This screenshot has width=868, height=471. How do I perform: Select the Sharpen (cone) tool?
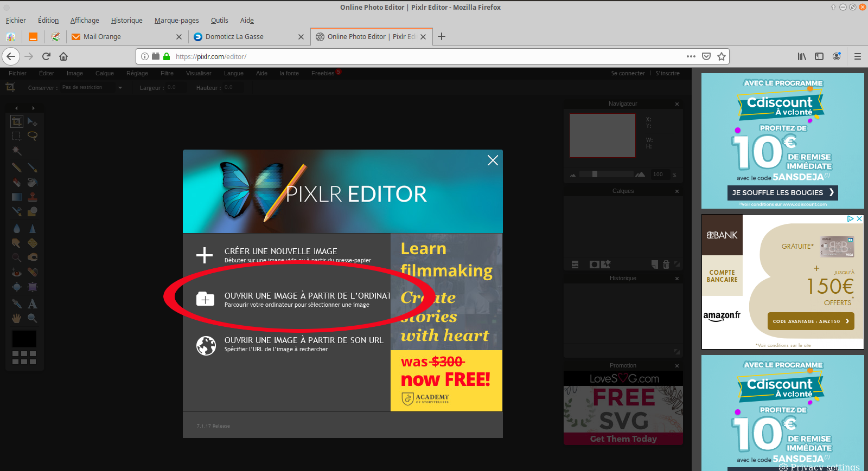pyautogui.click(x=33, y=229)
